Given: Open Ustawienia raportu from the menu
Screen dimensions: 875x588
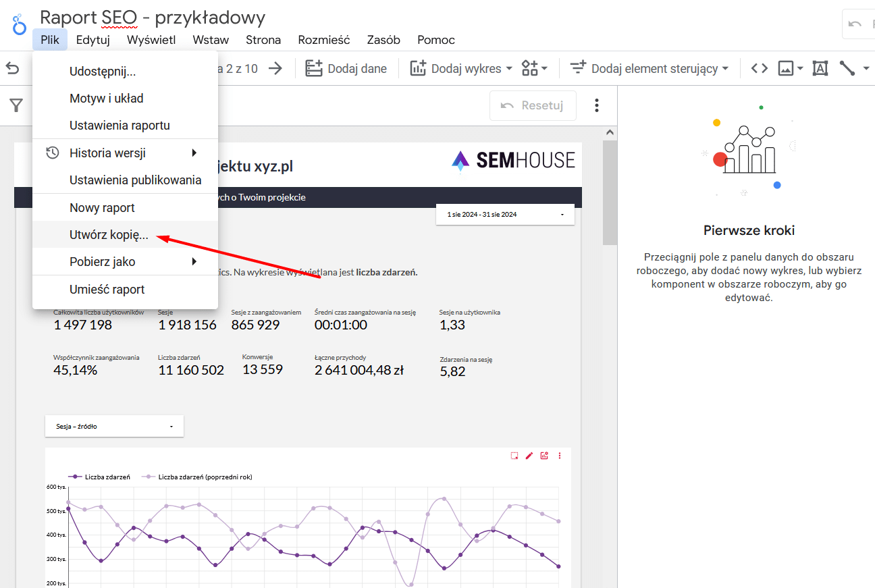Looking at the screenshot, I should pyautogui.click(x=125, y=125).
